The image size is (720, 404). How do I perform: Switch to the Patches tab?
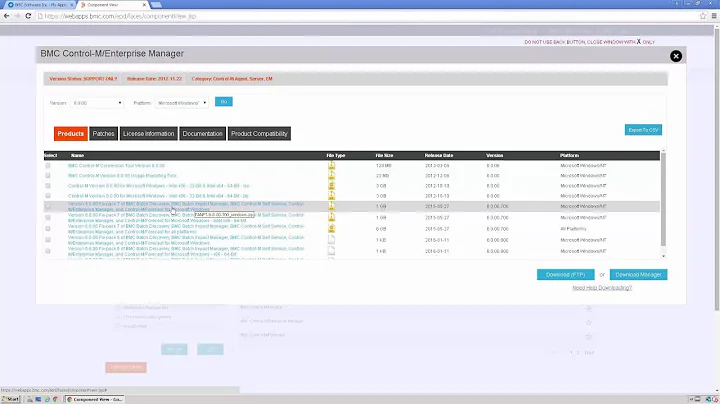(x=103, y=134)
